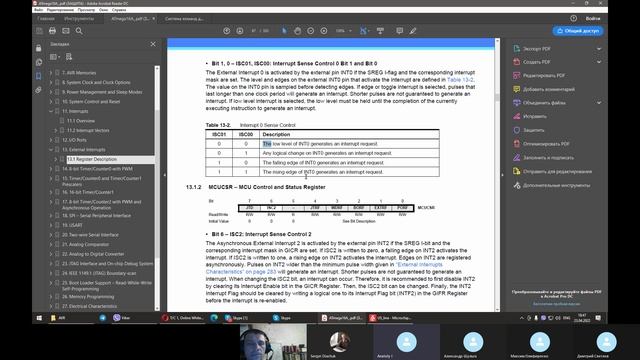Image resolution: width=640 pixels, height=360 pixels.
Task: Open notification center in system tray
Action: [x=598, y=318]
